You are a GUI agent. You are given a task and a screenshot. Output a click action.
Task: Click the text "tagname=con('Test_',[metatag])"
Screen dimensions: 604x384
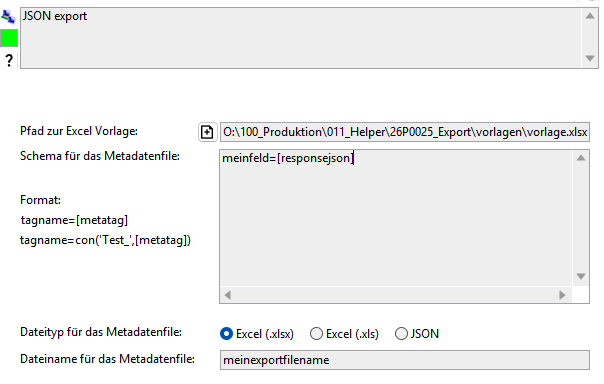(106, 240)
